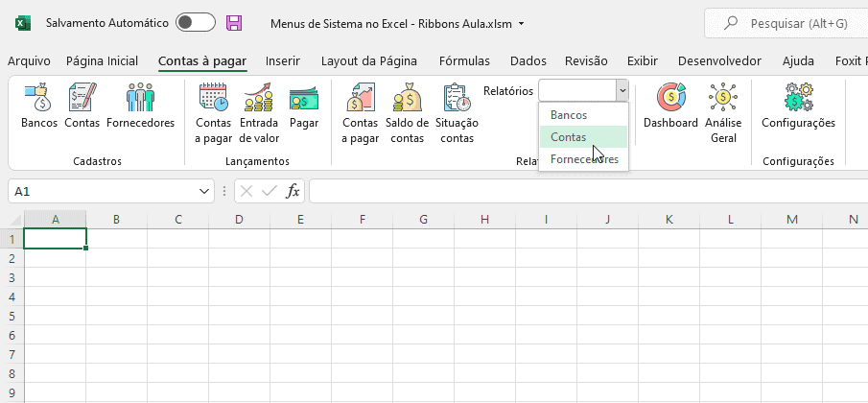Select row 8 header
The height and width of the screenshot is (403, 868).
pos(12,373)
